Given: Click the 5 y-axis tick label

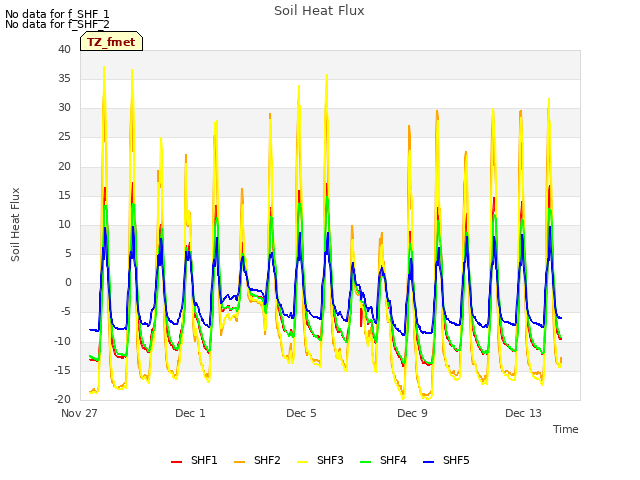Looking at the screenshot, I should tap(68, 253).
